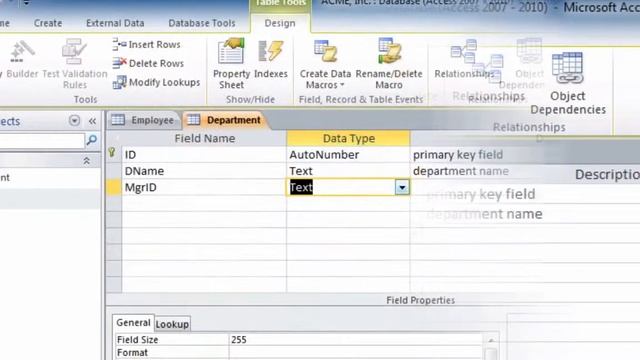Open the MgrID data type dropdown
Screen dimensions: 640x360
(x=402, y=187)
